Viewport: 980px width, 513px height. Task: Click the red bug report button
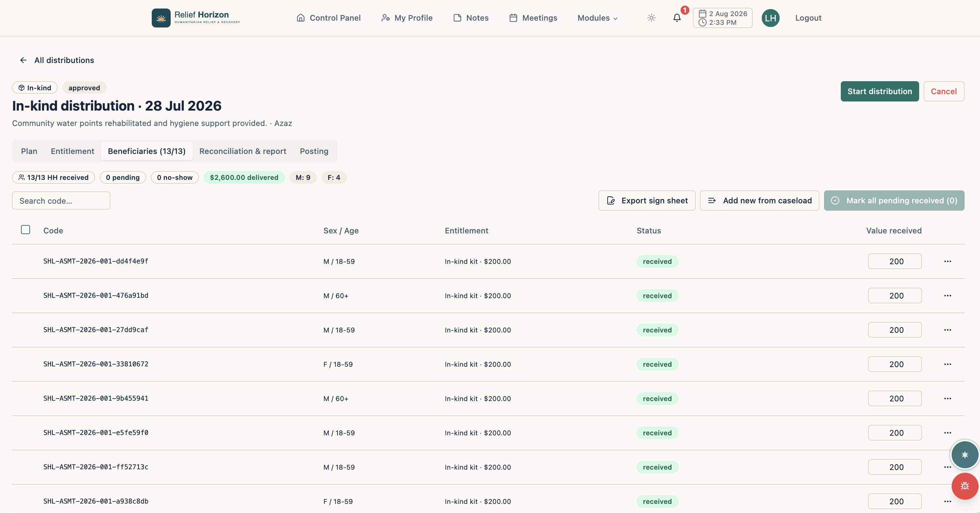point(965,486)
